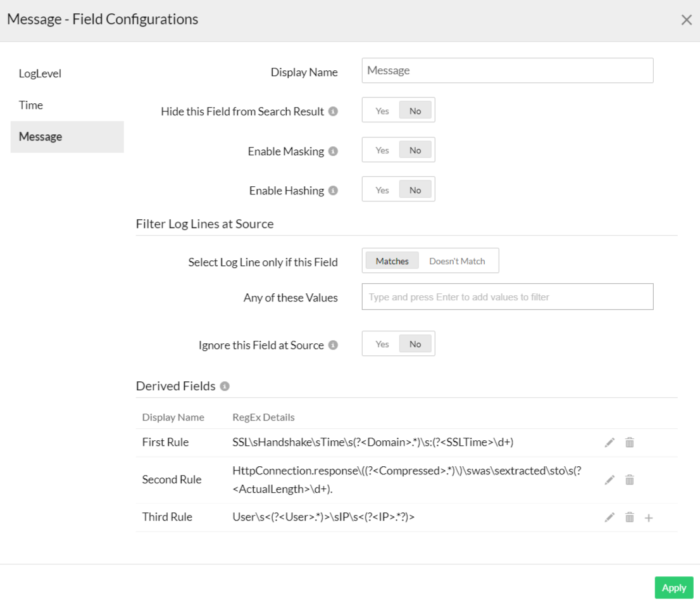
Task: Show info about Derived Fields
Action: pos(225,386)
